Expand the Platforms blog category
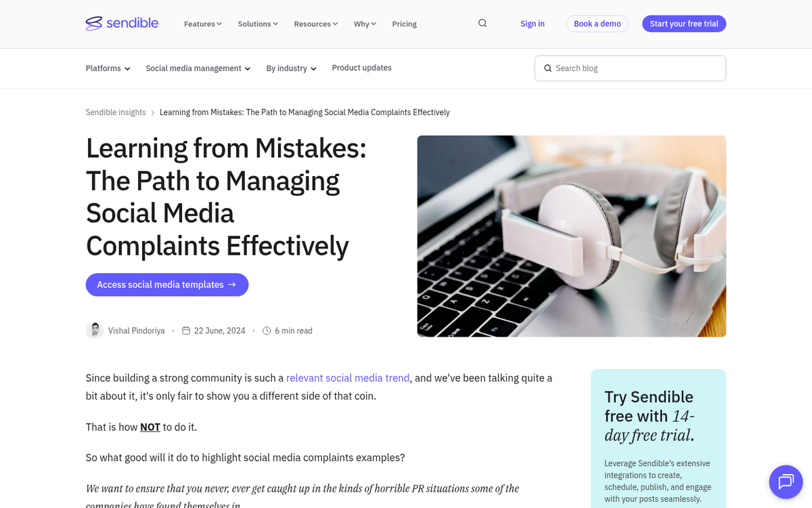Image resolution: width=812 pixels, height=508 pixels. [108, 68]
